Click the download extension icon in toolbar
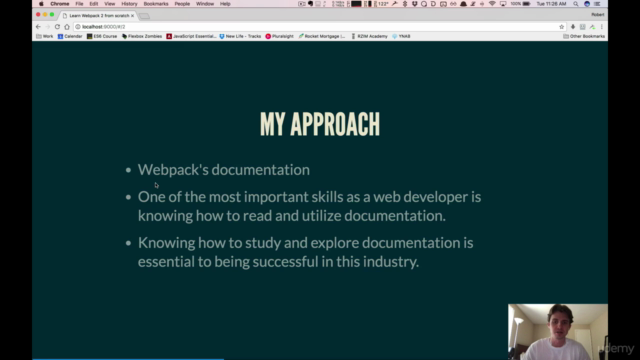 coord(573,27)
